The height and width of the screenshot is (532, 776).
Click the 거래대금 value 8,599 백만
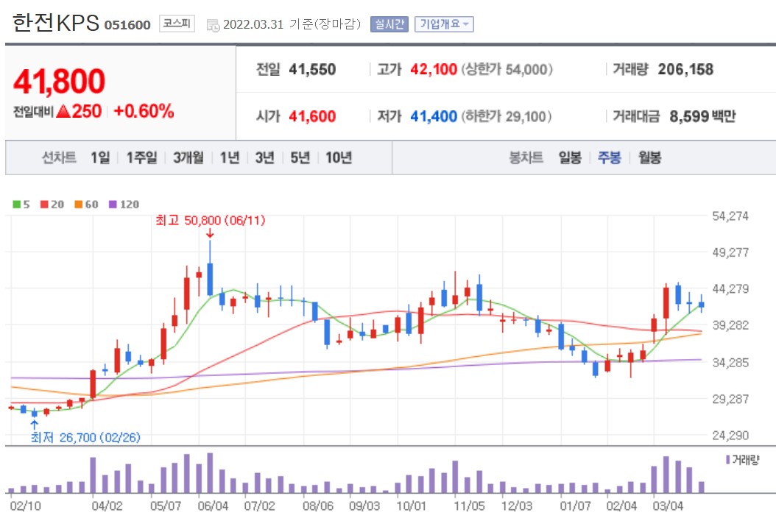click(x=702, y=116)
